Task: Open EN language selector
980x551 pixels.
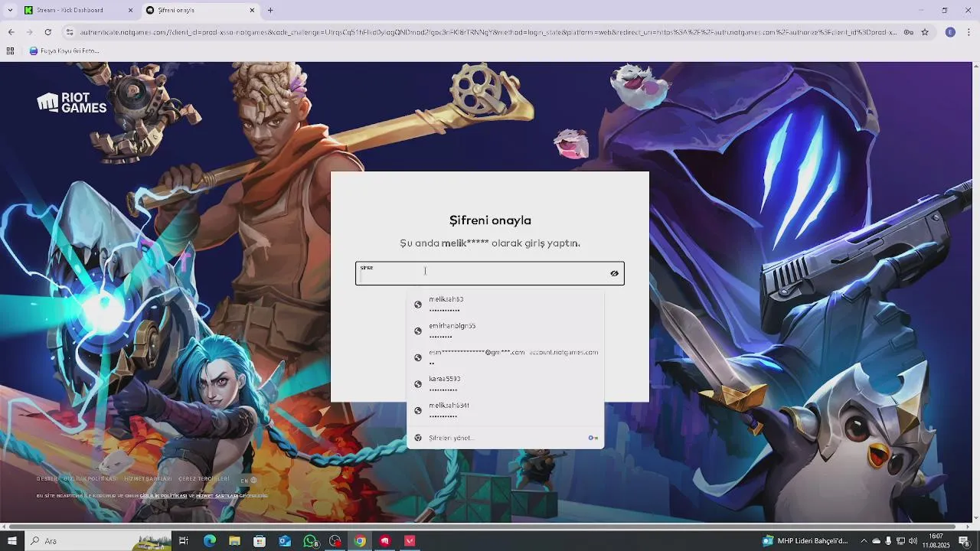Action: click(x=249, y=481)
